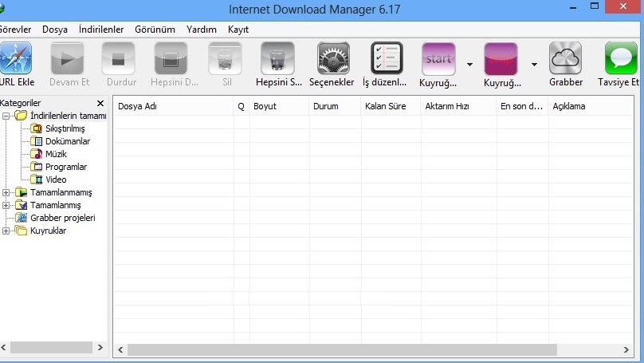644x363 pixels.
Task: Click the Tamamlanmamış folder icon
Action: pos(22,192)
